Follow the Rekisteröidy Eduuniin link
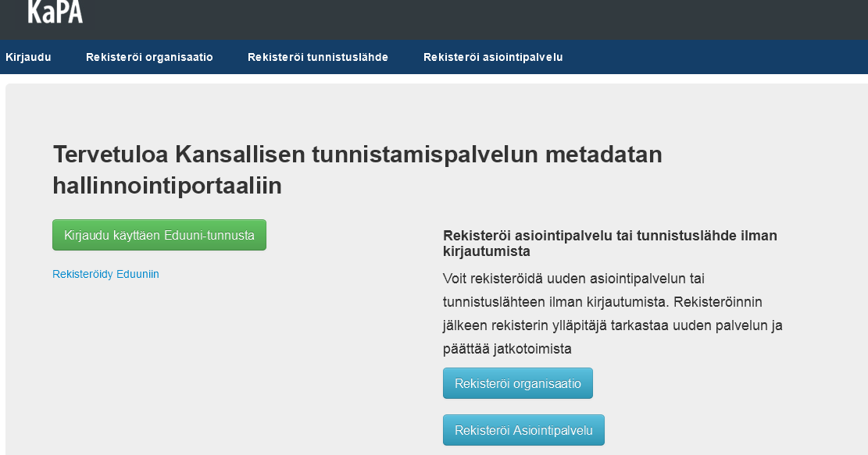This screenshot has width=868, height=455. [105, 274]
